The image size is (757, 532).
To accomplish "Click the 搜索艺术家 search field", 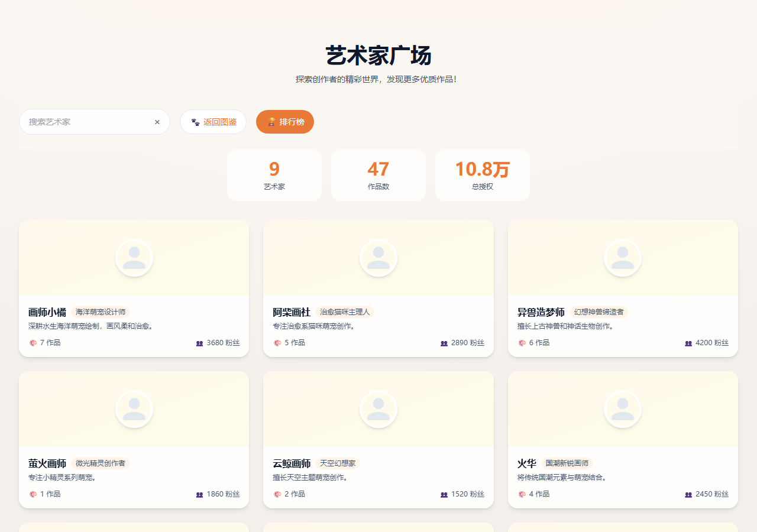I will coord(95,122).
